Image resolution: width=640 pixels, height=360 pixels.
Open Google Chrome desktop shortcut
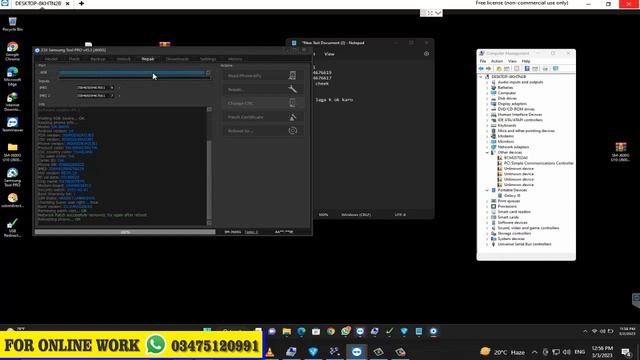12,51
